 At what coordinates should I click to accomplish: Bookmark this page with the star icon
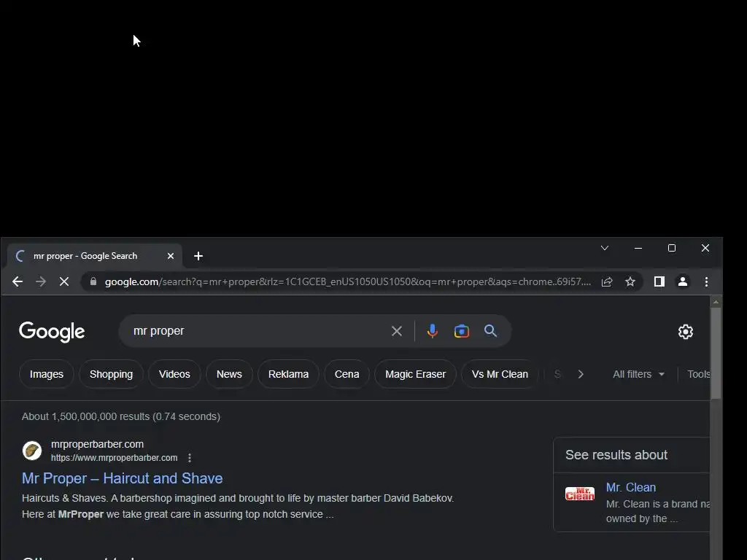pos(630,282)
